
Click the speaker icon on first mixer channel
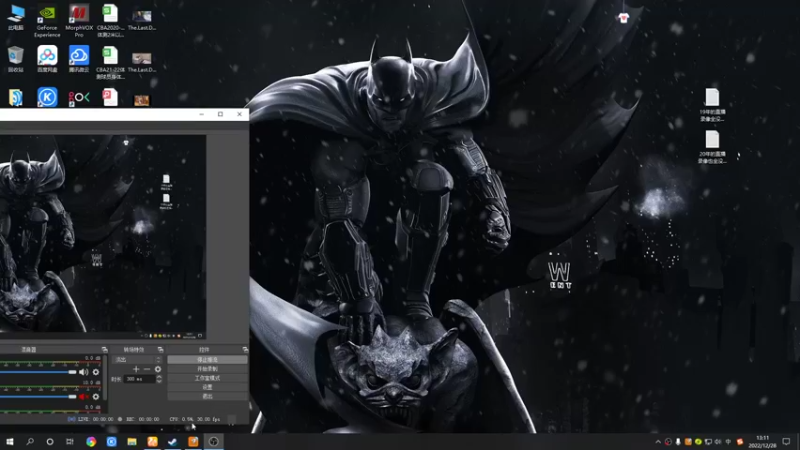[84, 372]
